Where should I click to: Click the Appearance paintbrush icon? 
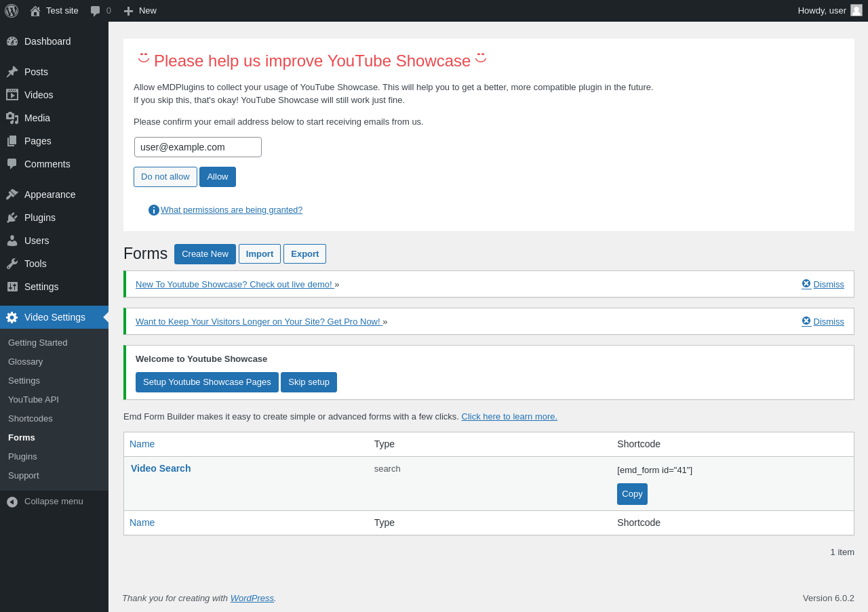12,195
